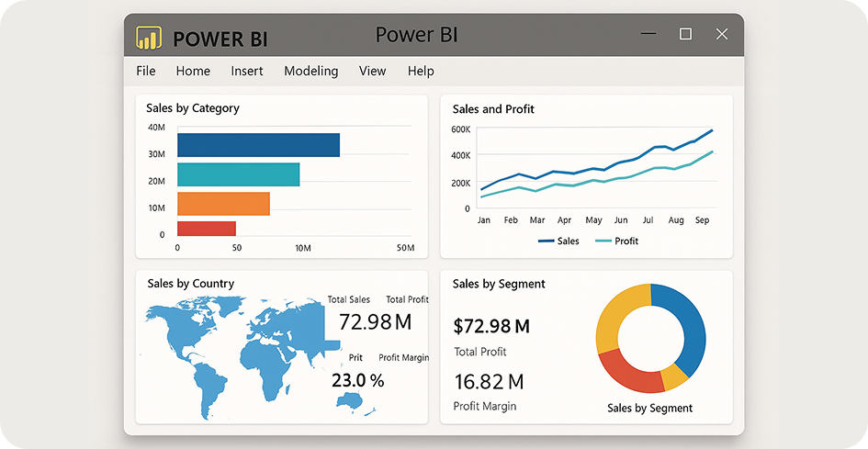Click the red bar in Sales by Category
The width and height of the screenshot is (868, 449).
pyautogui.click(x=206, y=229)
